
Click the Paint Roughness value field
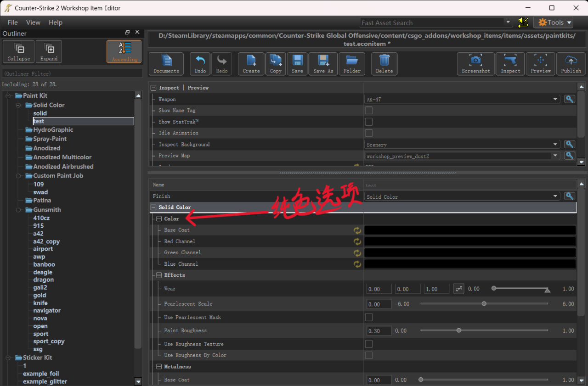click(x=379, y=330)
